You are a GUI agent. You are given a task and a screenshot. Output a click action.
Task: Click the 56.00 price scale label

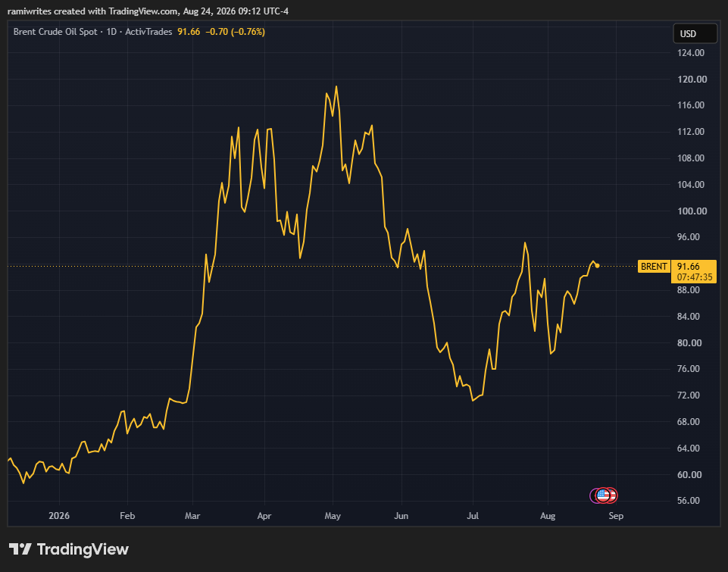coord(688,501)
